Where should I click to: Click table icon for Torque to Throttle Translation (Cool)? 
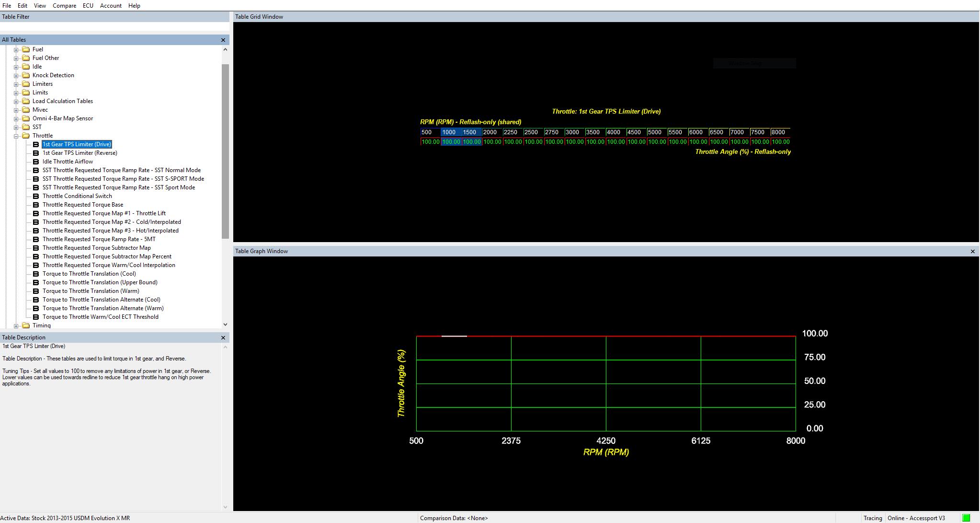[x=36, y=274]
